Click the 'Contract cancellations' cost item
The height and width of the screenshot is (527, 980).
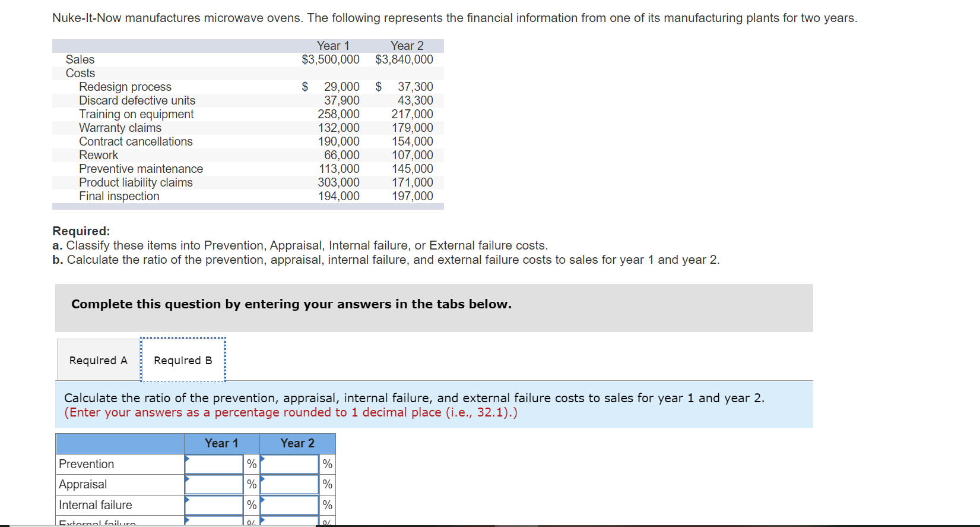(x=136, y=141)
